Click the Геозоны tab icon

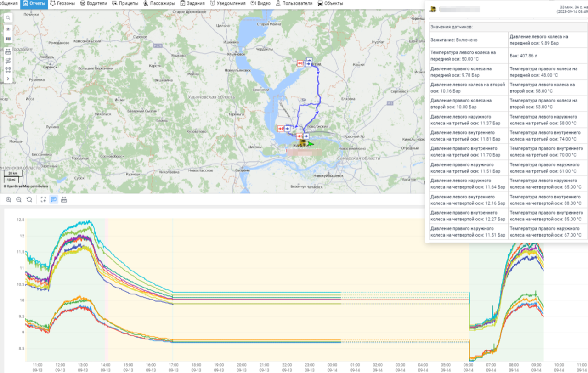(x=53, y=3)
